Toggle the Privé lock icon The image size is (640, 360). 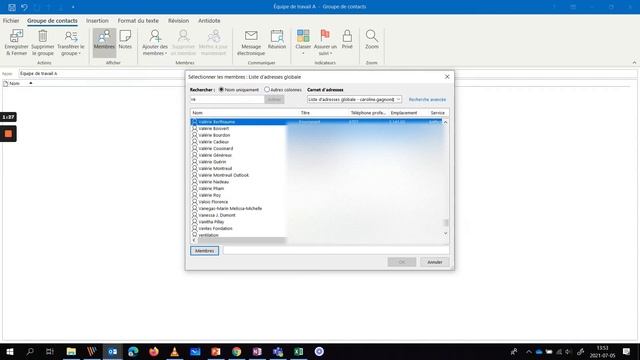347,36
